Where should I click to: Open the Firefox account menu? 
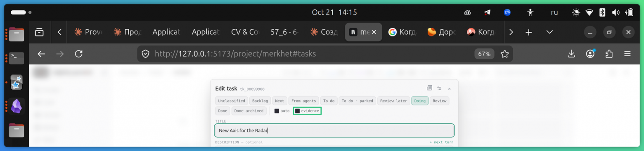point(590,54)
